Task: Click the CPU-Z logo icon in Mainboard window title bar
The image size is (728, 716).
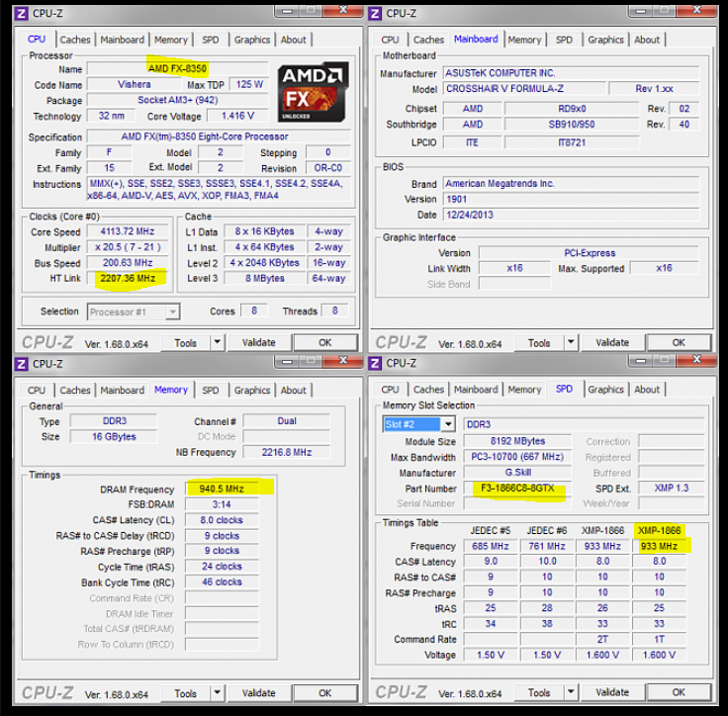Action: pos(375,14)
